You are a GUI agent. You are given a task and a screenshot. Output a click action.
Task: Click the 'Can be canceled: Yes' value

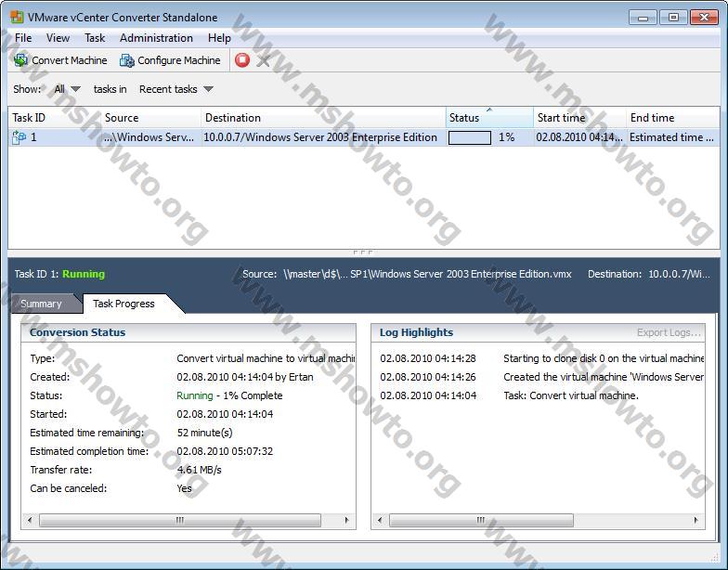[x=184, y=488]
